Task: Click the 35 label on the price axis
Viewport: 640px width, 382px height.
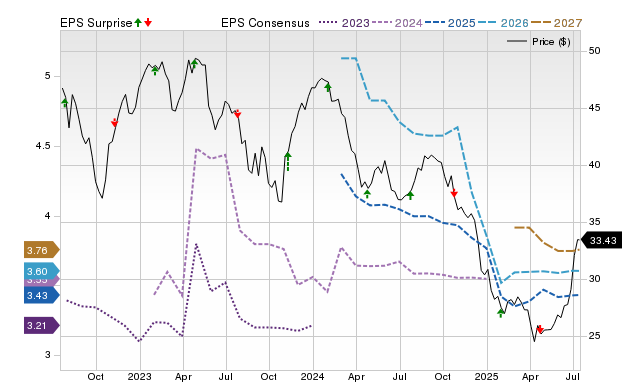Action: [594, 222]
